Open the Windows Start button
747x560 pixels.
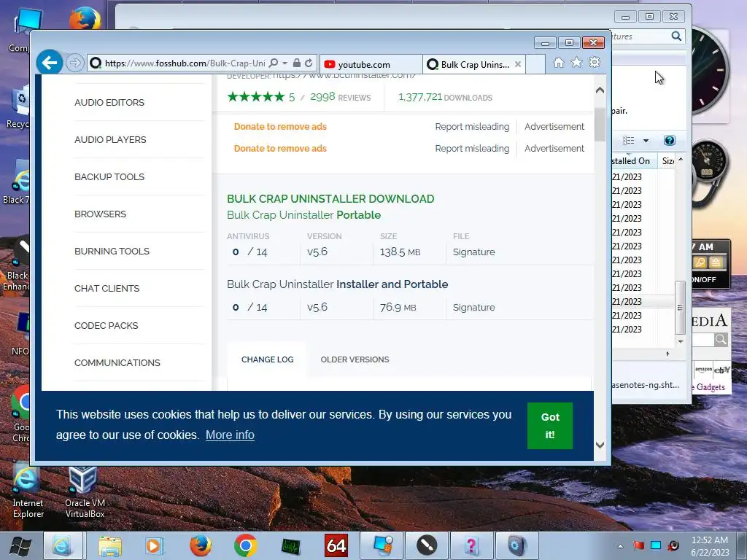[x=20, y=545]
